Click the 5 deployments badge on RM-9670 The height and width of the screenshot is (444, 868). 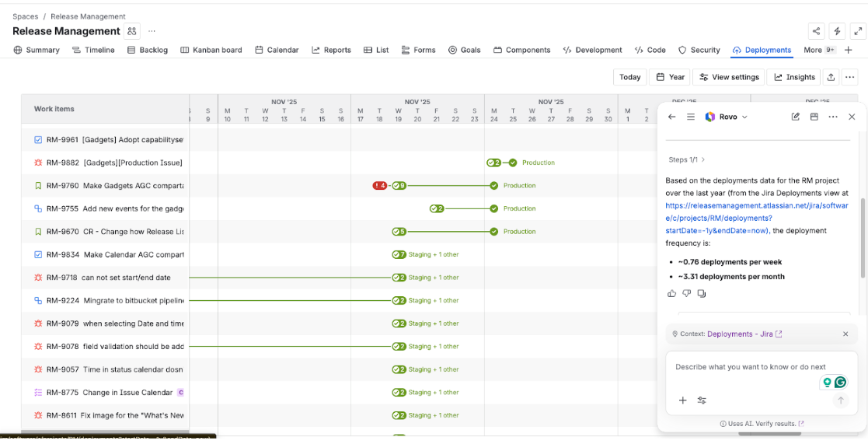[x=399, y=232]
